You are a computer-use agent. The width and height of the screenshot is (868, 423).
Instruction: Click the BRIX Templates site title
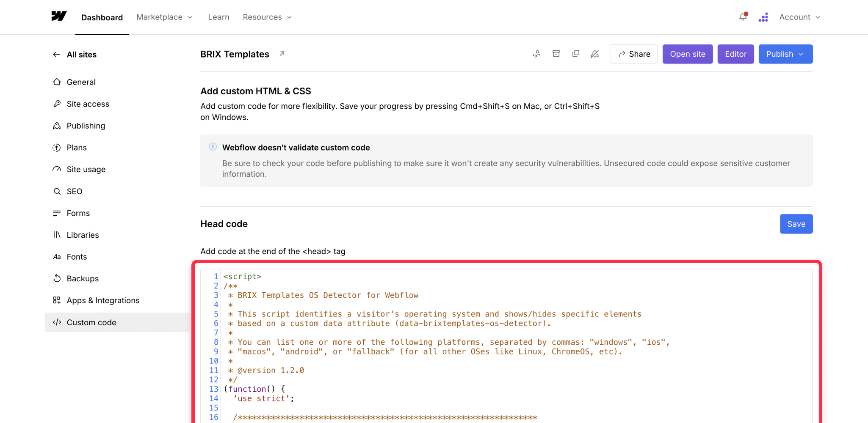[x=235, y=54]
